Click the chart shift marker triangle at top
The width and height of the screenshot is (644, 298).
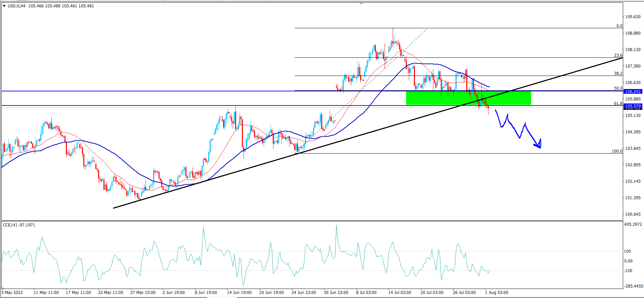click(361, 4)
